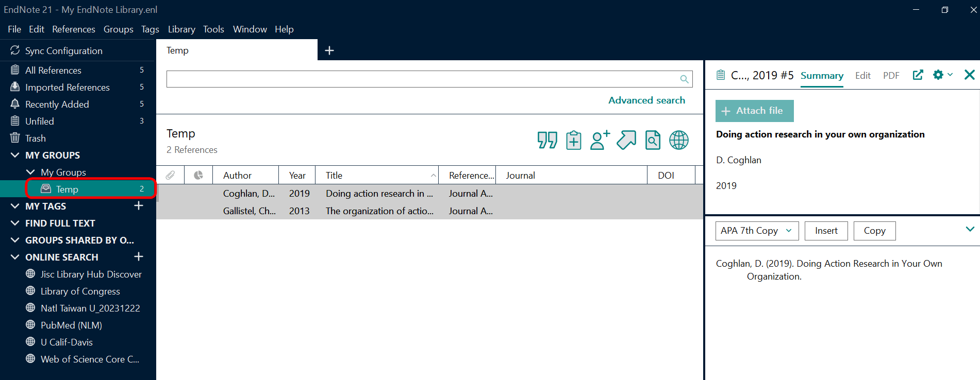Select the Coghlan 2019 reference row
This screenshot has width=980, height=380.
click(429, 193)
